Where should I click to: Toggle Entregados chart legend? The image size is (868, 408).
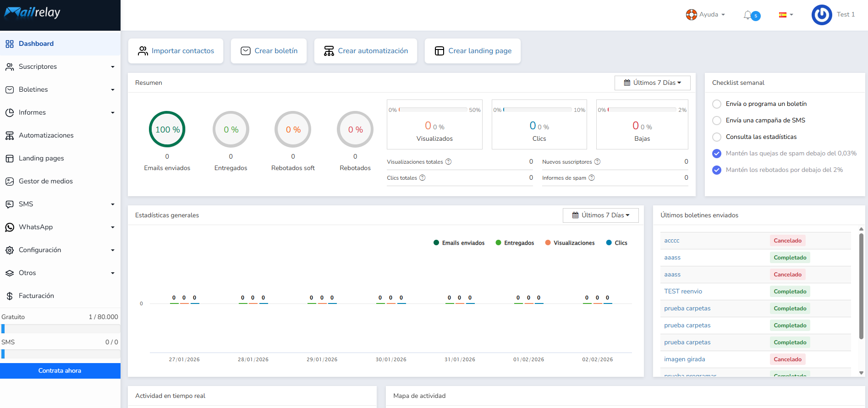coord(515,243)
